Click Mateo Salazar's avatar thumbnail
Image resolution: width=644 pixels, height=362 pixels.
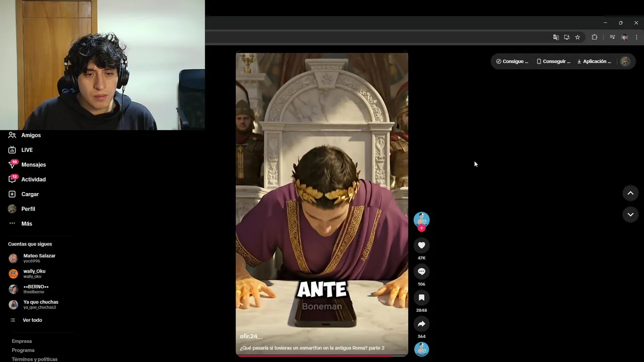click(x=13, y=258)
